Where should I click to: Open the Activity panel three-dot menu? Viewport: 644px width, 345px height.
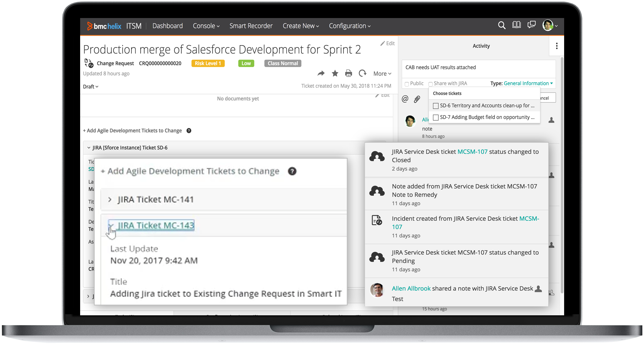556,46
